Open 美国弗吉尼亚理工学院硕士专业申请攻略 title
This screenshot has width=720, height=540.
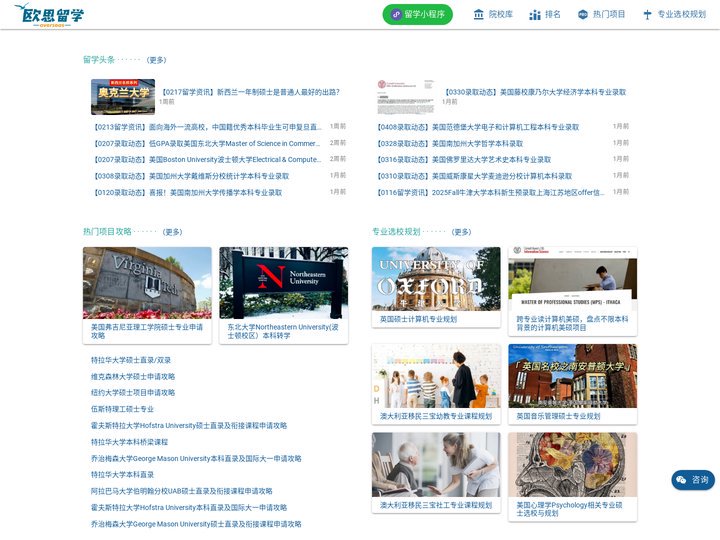coord(147,331)
